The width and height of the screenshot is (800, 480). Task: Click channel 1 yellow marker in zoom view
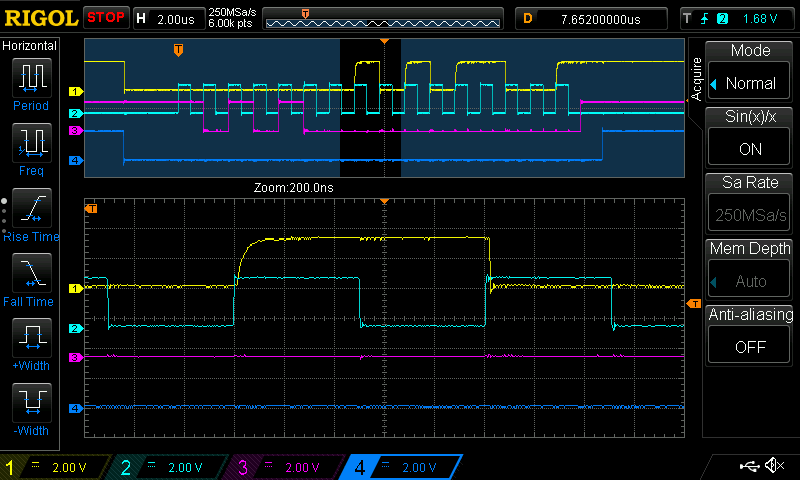point(76,289)
